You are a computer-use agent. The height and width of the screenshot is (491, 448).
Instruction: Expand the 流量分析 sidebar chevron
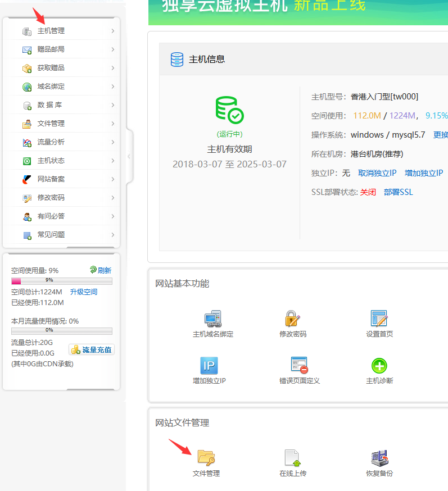112,142
